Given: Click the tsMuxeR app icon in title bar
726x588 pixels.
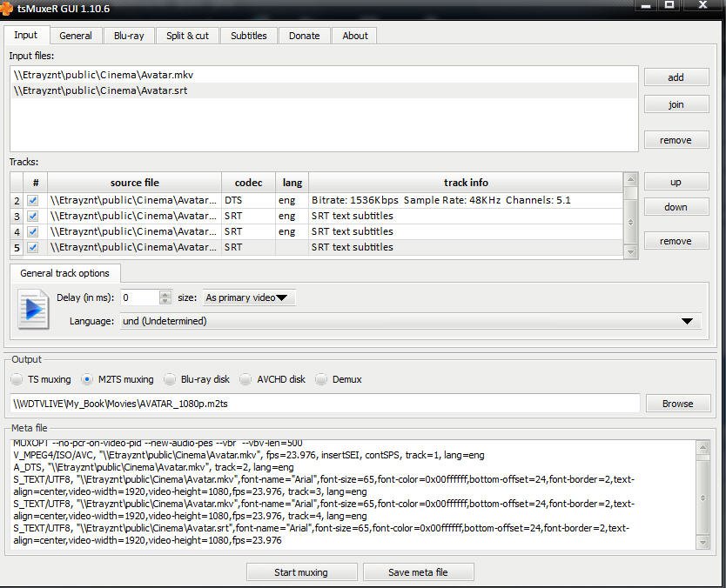Looking at the screenshot, I should click(7, 8).
